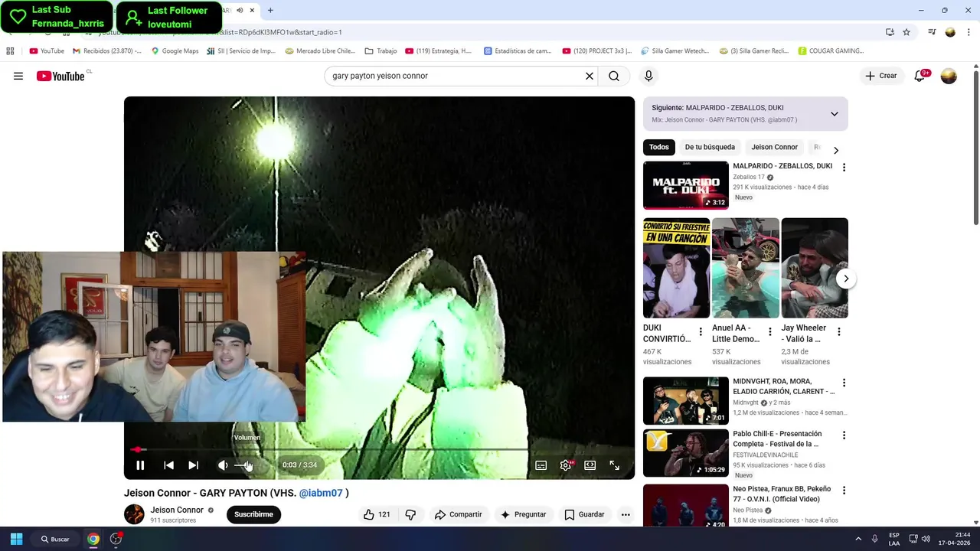Viewport: 980px width, 551px height.
Task: Open Chrome from taskbar
Action: coord(93,539)
